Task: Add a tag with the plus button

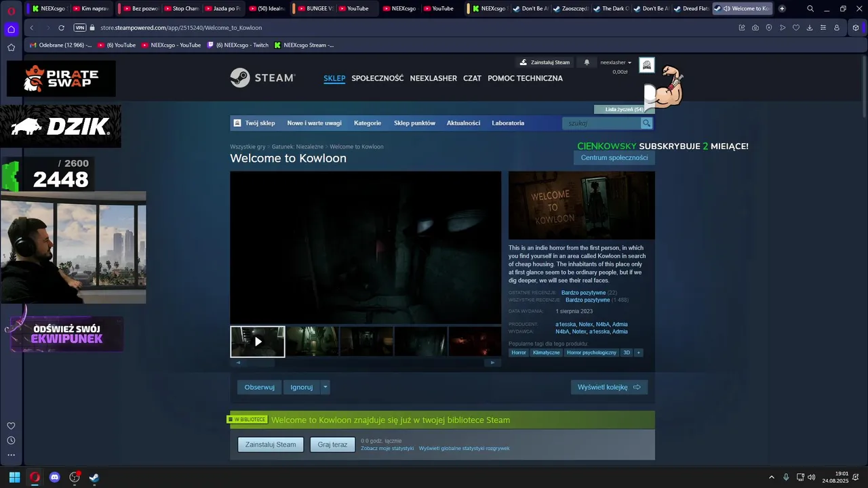Action: pos(638,352)
